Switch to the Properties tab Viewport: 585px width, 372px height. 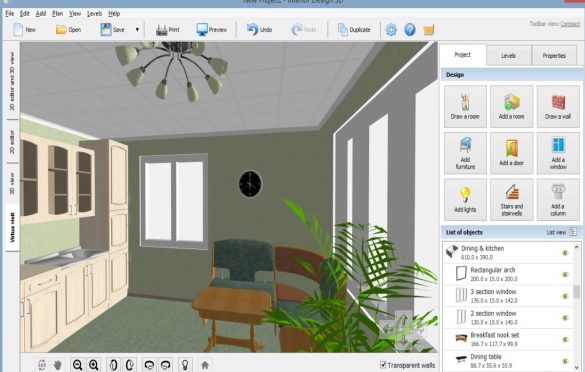coord(554,56)
